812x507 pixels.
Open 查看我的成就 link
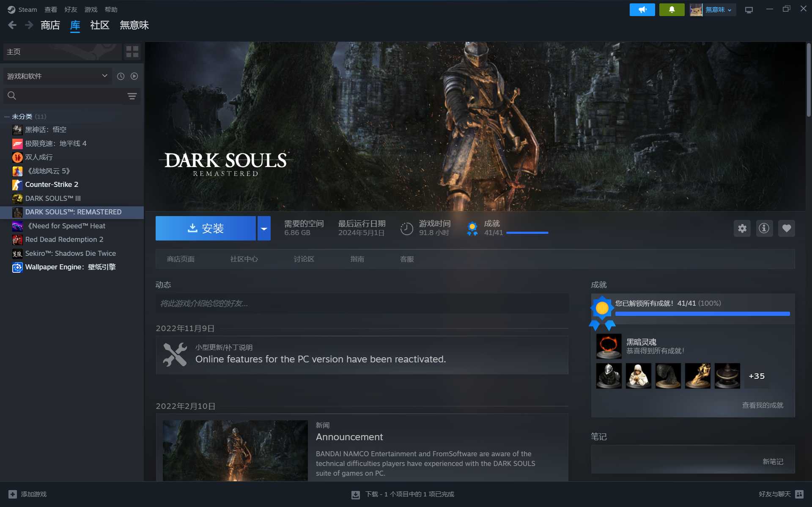762,405
